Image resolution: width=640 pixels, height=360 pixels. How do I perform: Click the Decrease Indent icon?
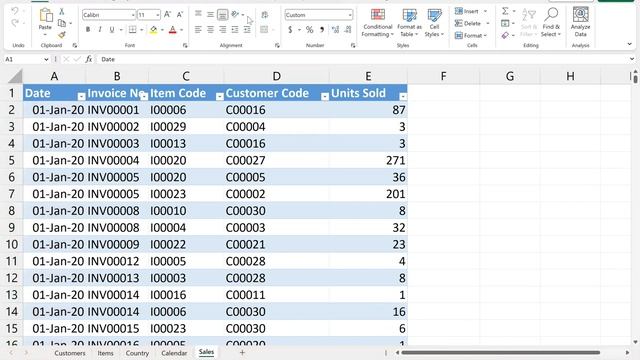(x=235, y=30)
